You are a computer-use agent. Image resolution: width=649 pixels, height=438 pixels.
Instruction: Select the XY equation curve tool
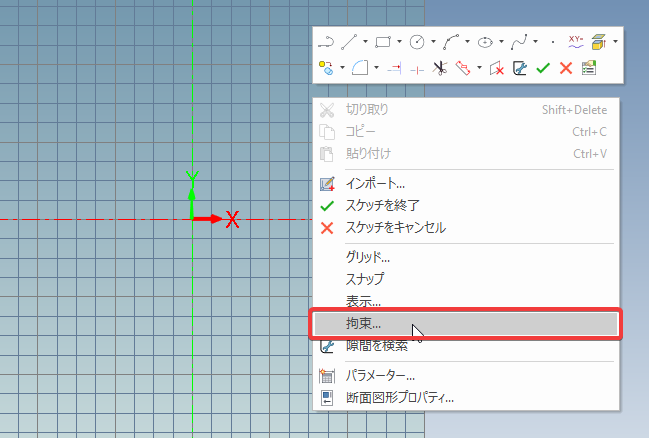tap(575, 41)
